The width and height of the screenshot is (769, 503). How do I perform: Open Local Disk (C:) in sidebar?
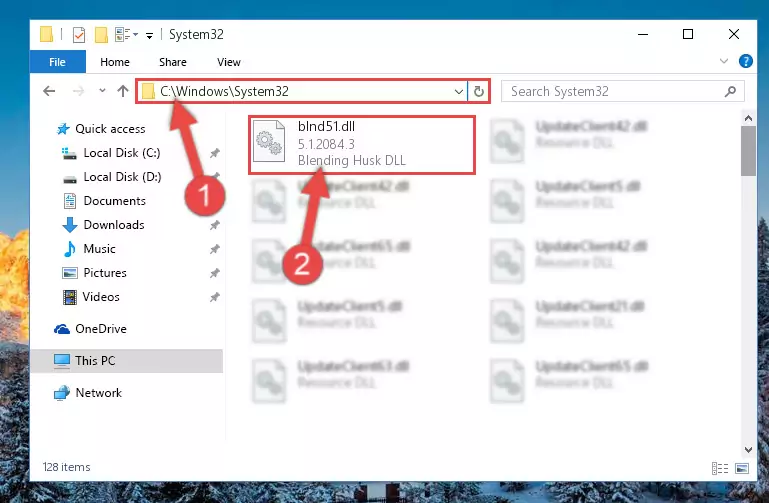pos(122,153)
